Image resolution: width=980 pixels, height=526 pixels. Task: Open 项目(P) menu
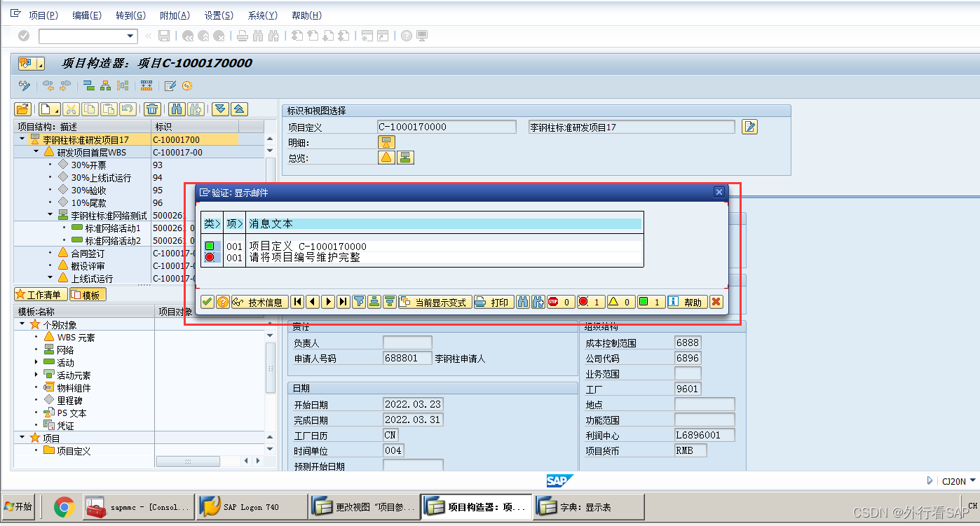(x=43, y=15)
